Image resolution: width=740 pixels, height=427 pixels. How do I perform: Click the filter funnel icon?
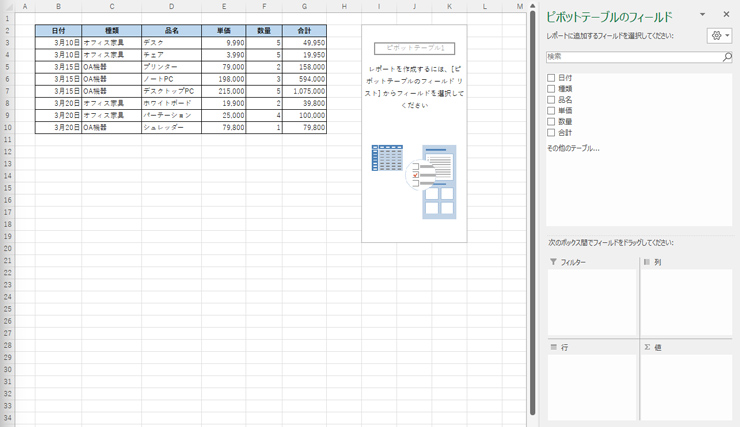click(x=553, y=262)
